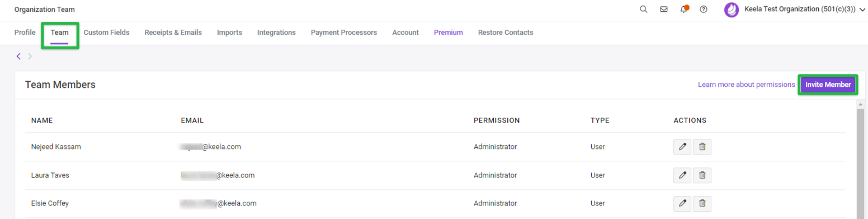The height and width of the screenshot is (219, 868).
Task: Click the NAME column header
Action: (42, 120)
